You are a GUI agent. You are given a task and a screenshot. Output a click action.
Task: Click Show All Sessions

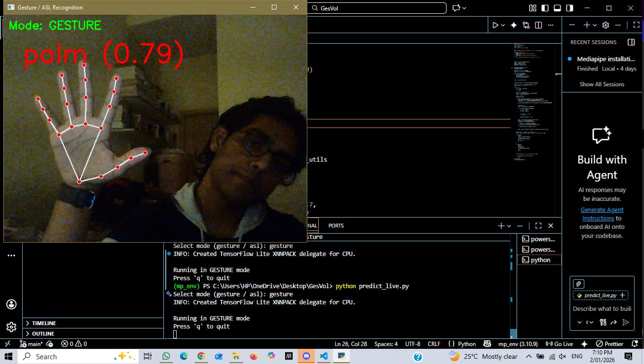tap(602, 84)
